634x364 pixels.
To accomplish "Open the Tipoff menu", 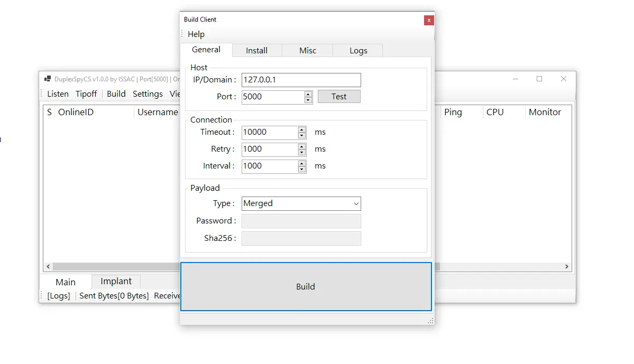I will coord(86,94).
